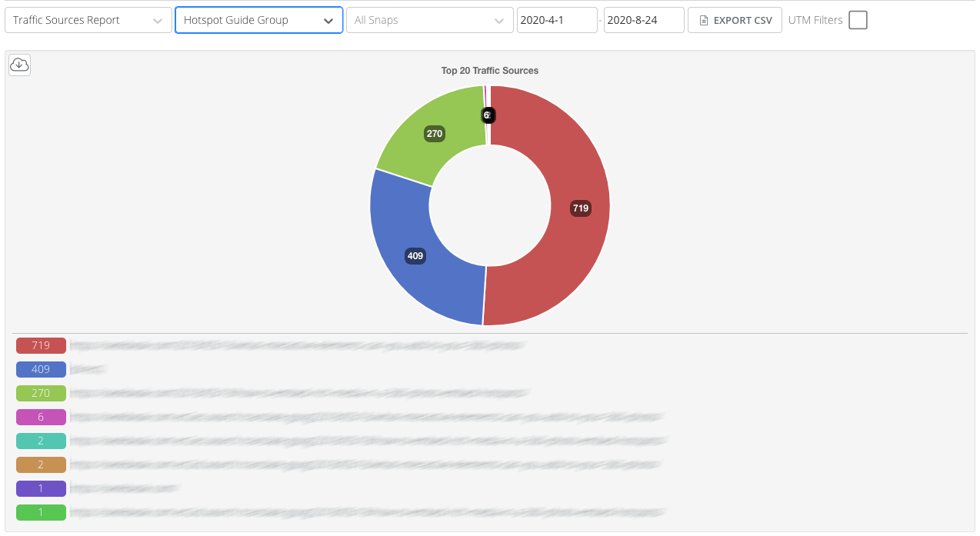Toggle the purple 1 legend swatch
980x536 pixels.
41,488
